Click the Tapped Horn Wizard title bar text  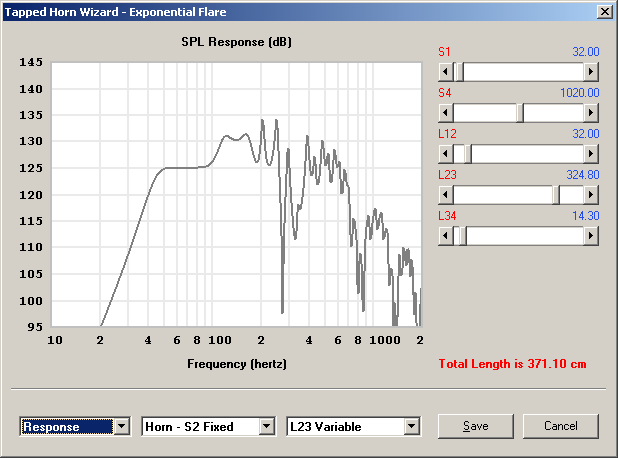pyautogui.click(x=115, y=12)
